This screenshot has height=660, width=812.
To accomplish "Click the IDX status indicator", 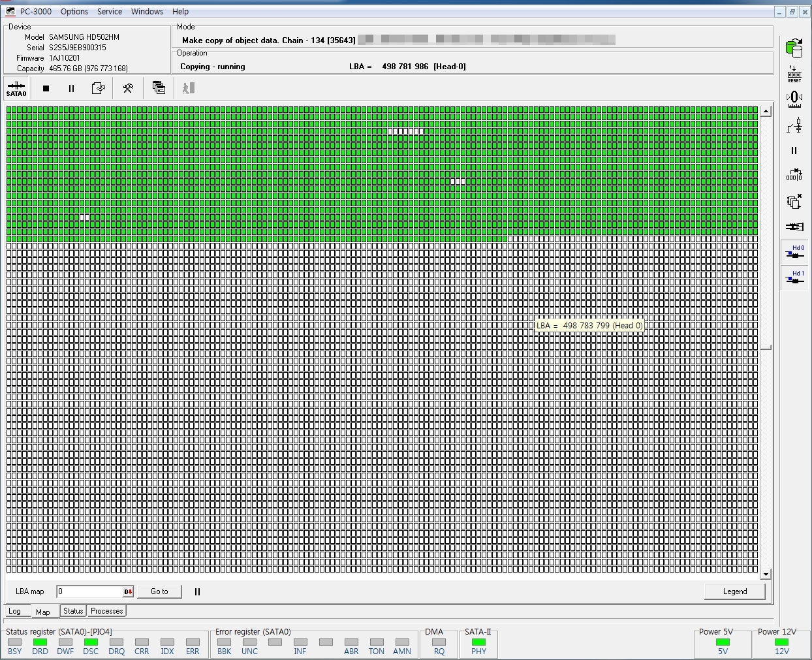I will click(x=168, y=642).
